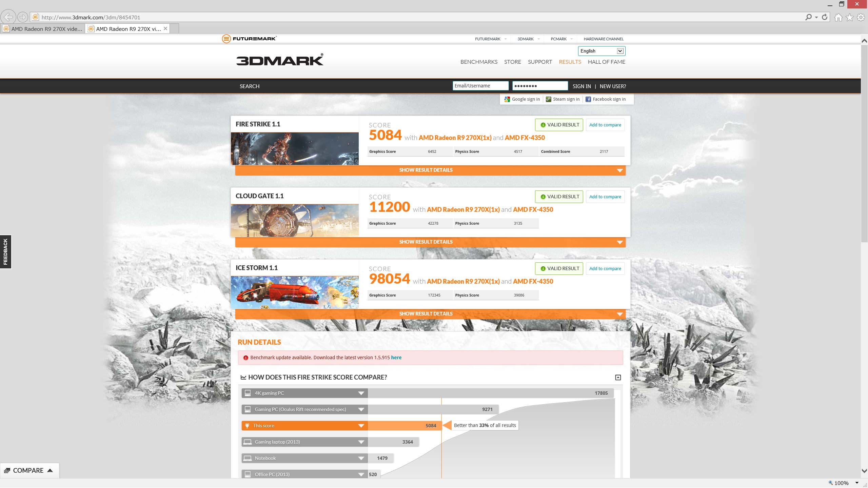Click the Google sign in icon

tap(507, 99)
